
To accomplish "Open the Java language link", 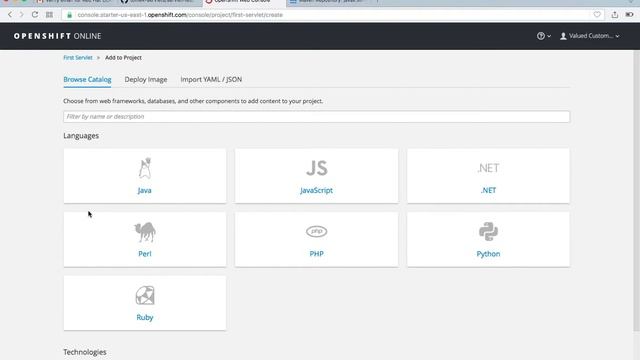I will tap(144, 190).
